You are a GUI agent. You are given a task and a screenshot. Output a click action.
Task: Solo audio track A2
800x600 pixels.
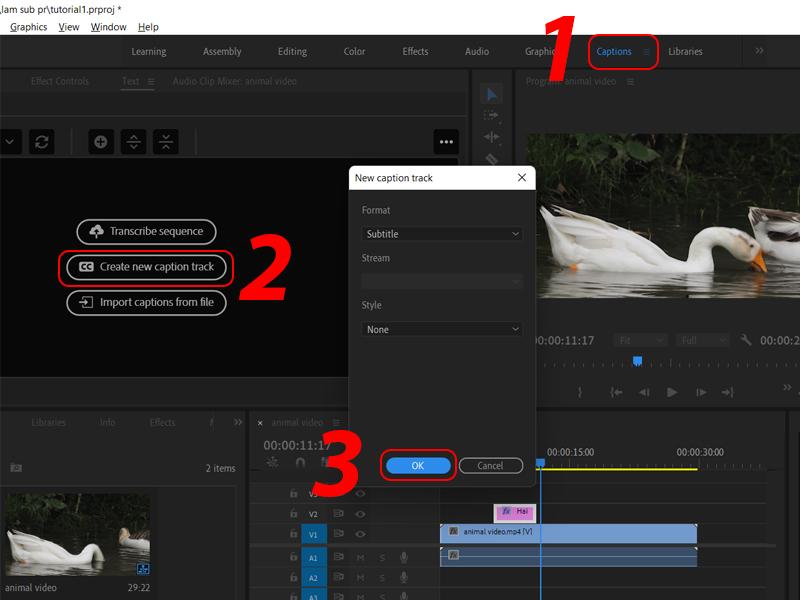point(383,576)
